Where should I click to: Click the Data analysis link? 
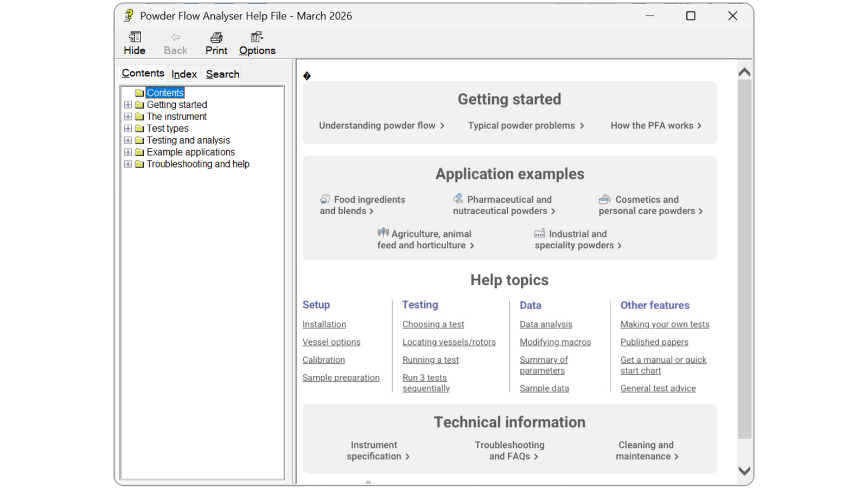point(546,324)
